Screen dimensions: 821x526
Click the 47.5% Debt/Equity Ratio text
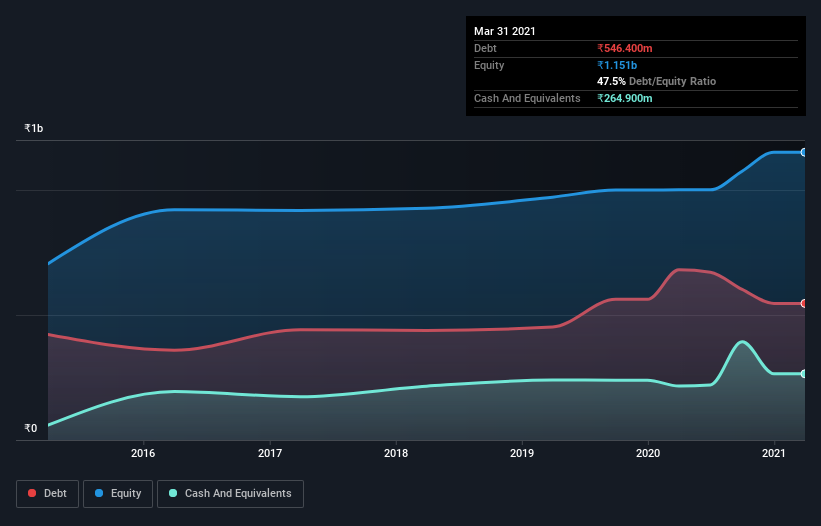(x=657, y=81)
